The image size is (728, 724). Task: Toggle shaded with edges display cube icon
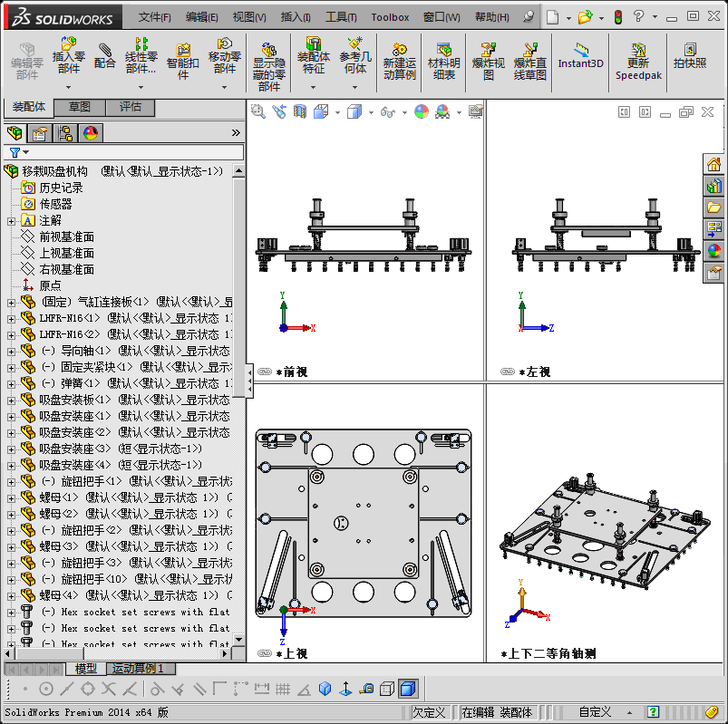[x=408, y=689]
